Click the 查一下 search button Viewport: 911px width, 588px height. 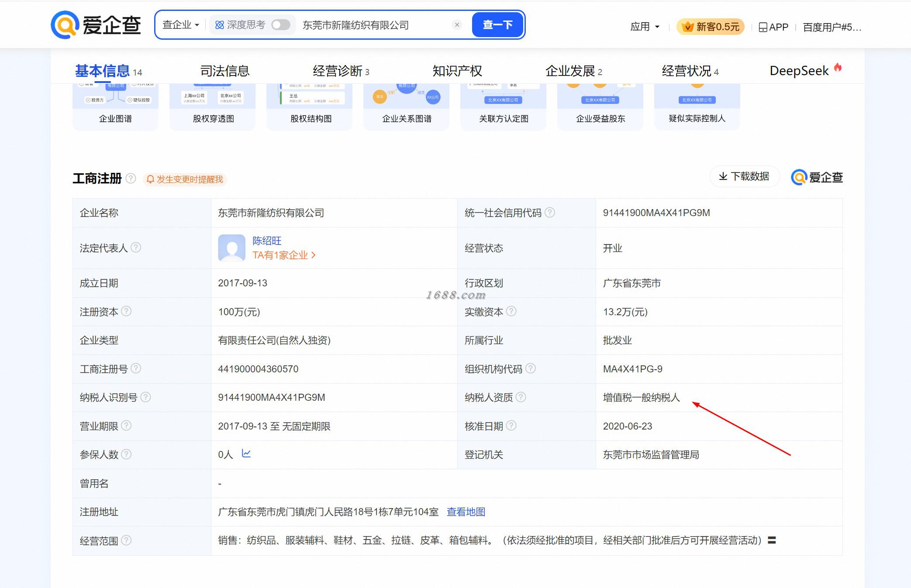point(497,25)
